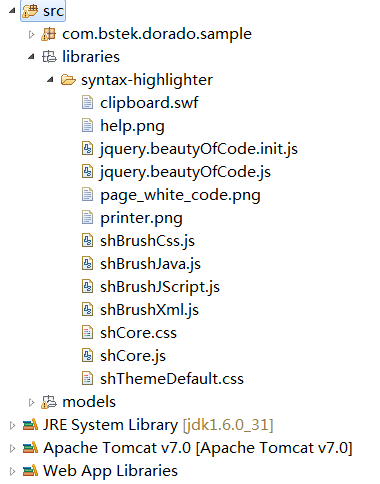The image size is (380, 484).
Task: Click the shBrushJava.js script icon
Action: click(87, 264)
